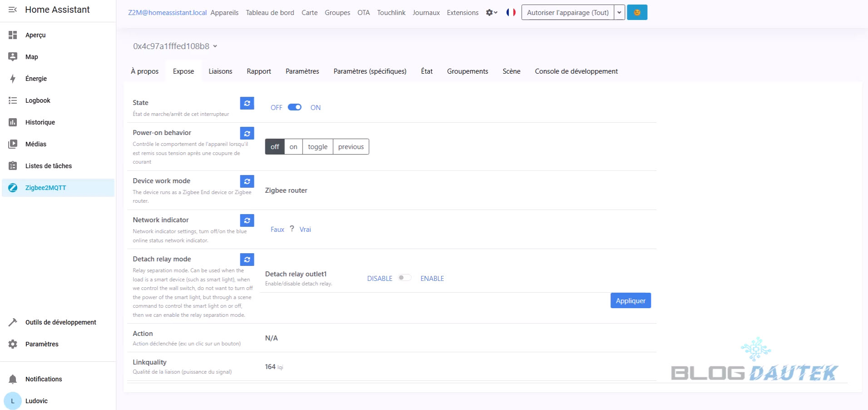Refresh the Network indicator setting
Screen dimensions: 868x410
click(x=247, y=220)
